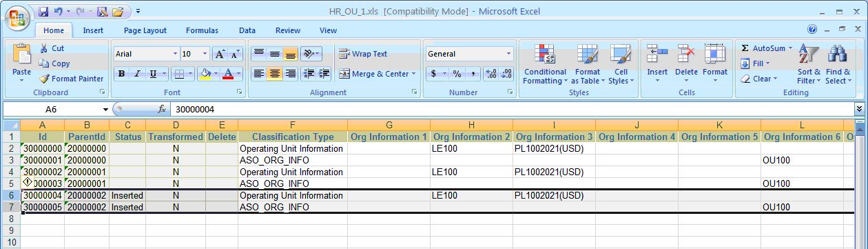
Task: Decrease Decimal places
Action: (x=507, y=74)
